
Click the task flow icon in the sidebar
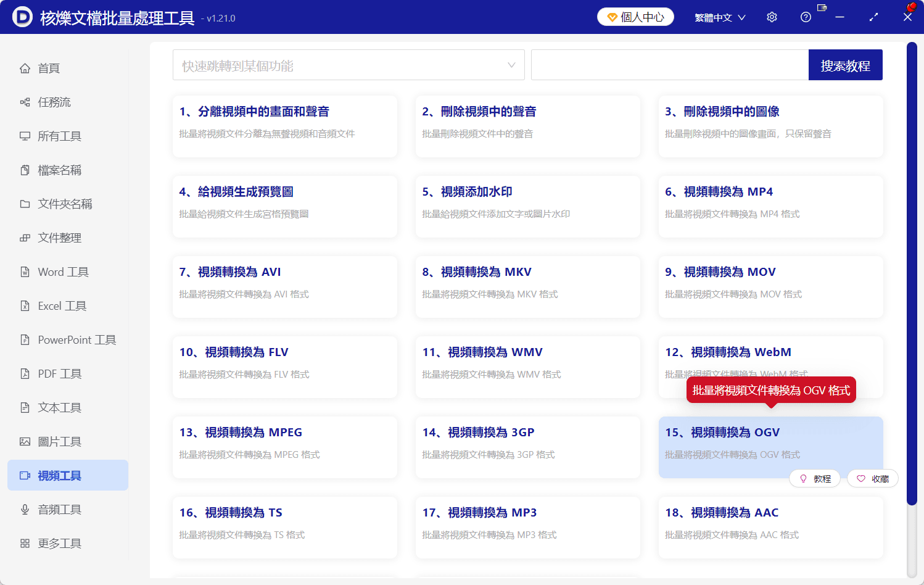click(x=25, y=102)
